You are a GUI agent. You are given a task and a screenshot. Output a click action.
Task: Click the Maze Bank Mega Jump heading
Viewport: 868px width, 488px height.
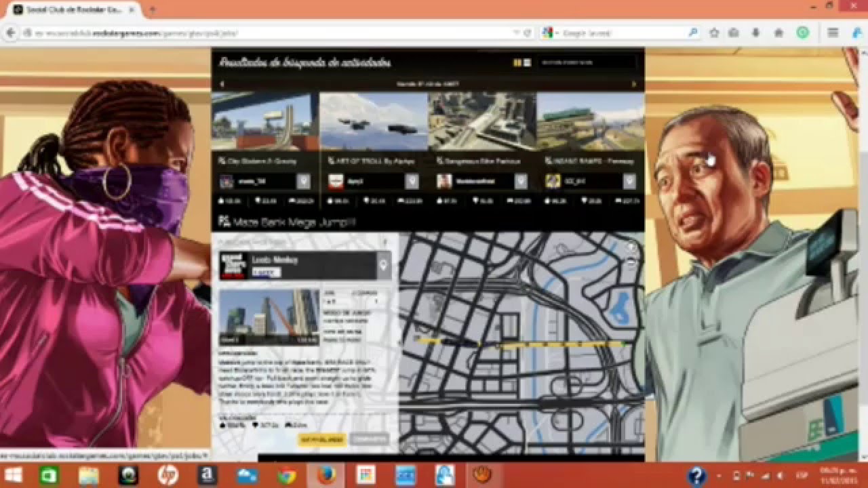(294, 222)
